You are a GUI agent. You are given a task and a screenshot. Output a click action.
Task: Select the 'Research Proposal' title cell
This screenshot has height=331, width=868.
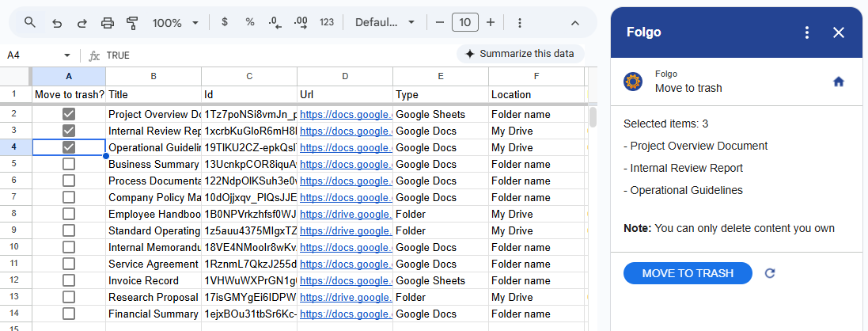tap(154, 297)
